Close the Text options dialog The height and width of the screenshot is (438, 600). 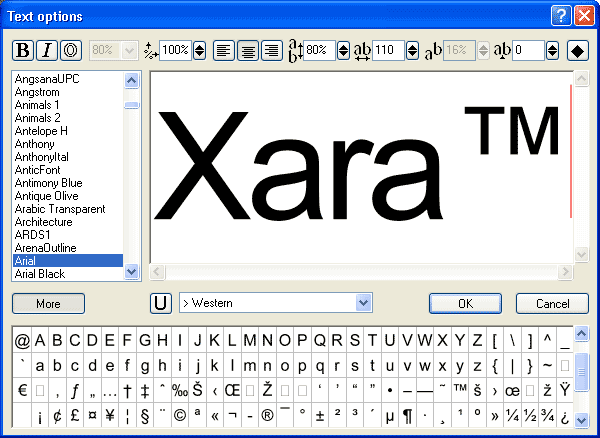(x=584, y=16)
